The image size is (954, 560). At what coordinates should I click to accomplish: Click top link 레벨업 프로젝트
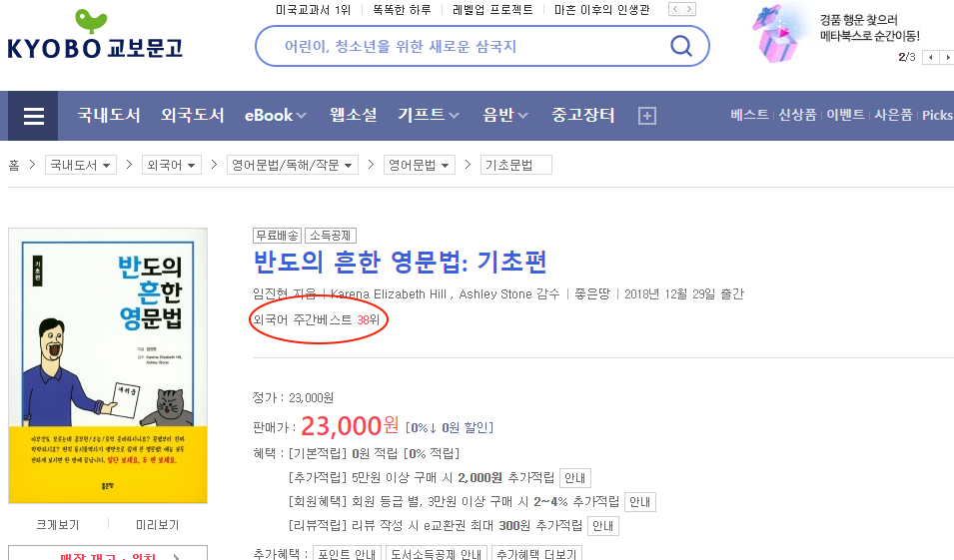492,10
